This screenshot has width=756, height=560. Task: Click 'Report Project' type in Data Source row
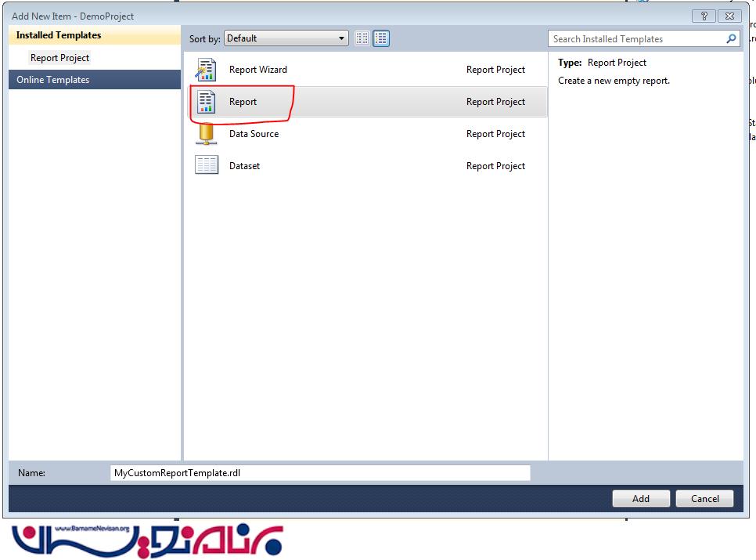point(495,134)
